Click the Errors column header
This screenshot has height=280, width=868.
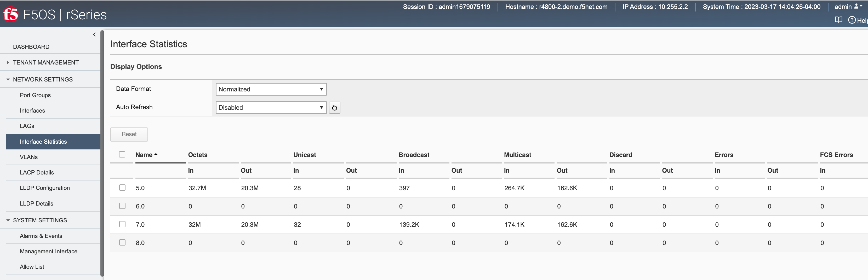[x=724, y=155]
